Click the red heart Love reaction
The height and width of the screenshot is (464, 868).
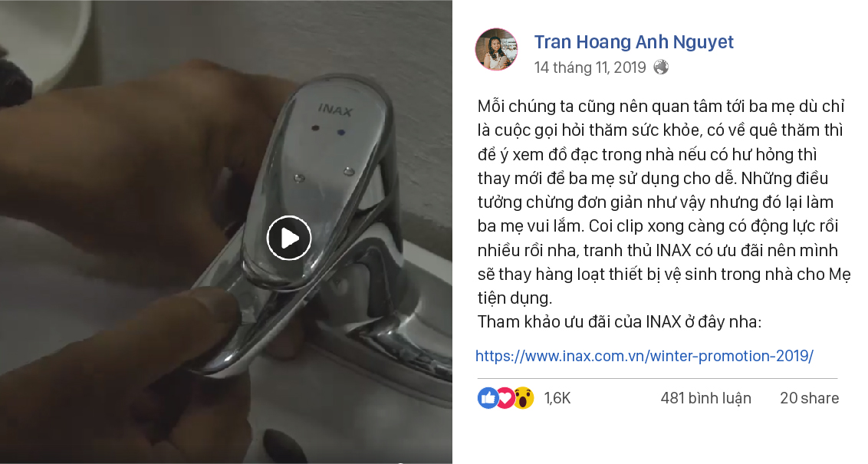pos(505,397)
